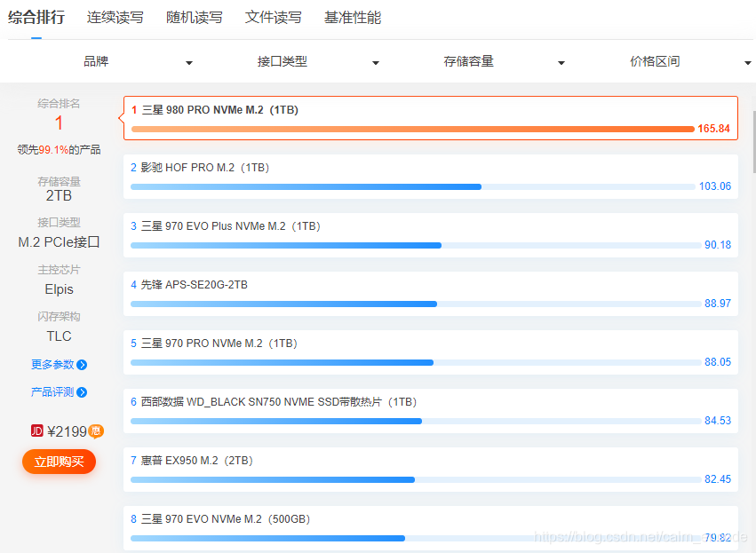Open the 随机读写 tab
The image size is (756, 553).
[x=195, y=18]
